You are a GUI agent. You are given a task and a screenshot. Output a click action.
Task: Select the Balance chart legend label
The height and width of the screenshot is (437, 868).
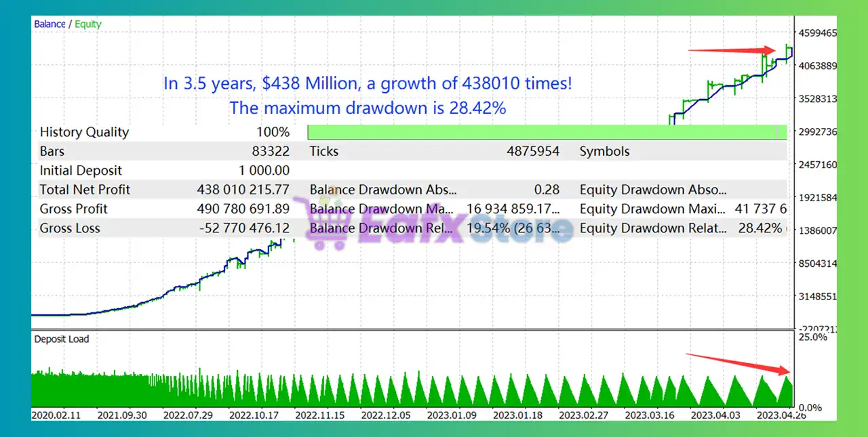click(49, 24)
